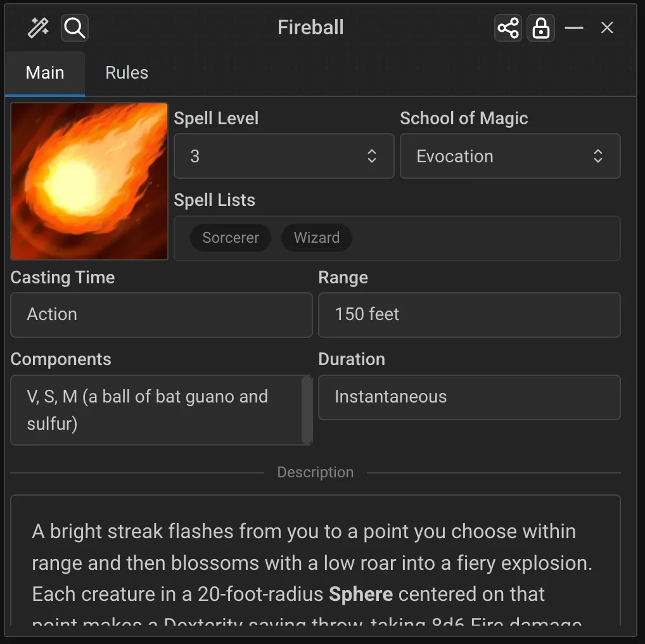Click the Components field scrollbar
Image resolution: width=645 pixels, height=644 pixels.
(307, 409)
